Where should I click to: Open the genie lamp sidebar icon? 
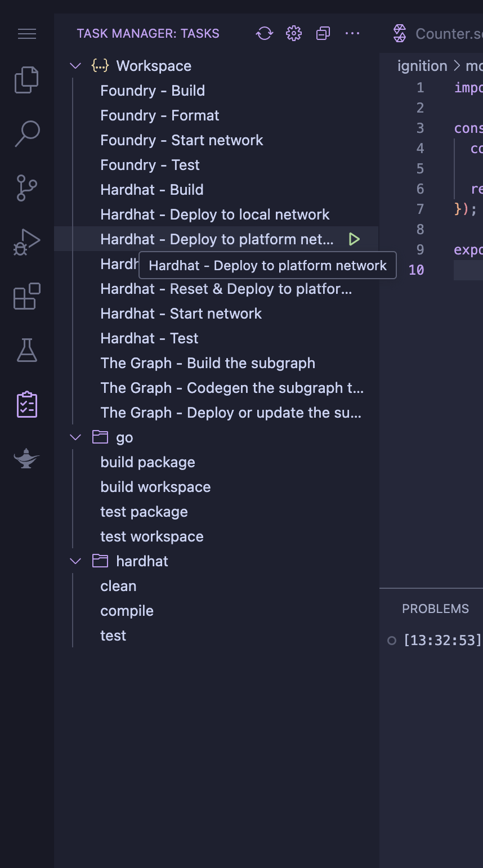[x=26, y=458]
